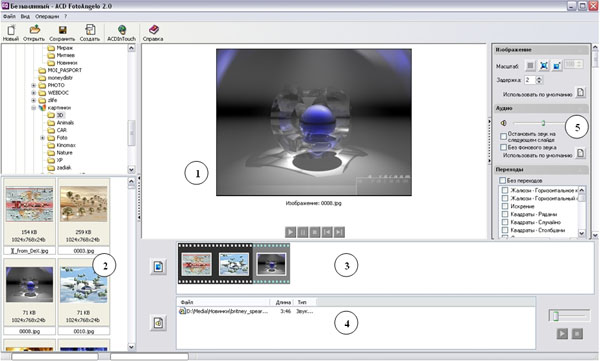600x361 pixels.
Task: Expand the PHOTO folder tree node
Action: point(34,85)
